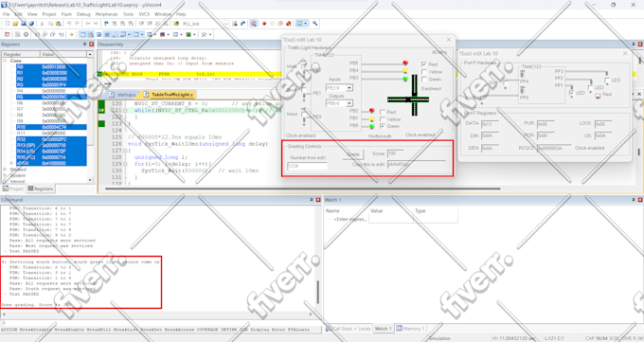Click the New file toolbar icon
Screen dimensions: 644x342
tap(7, 24)
